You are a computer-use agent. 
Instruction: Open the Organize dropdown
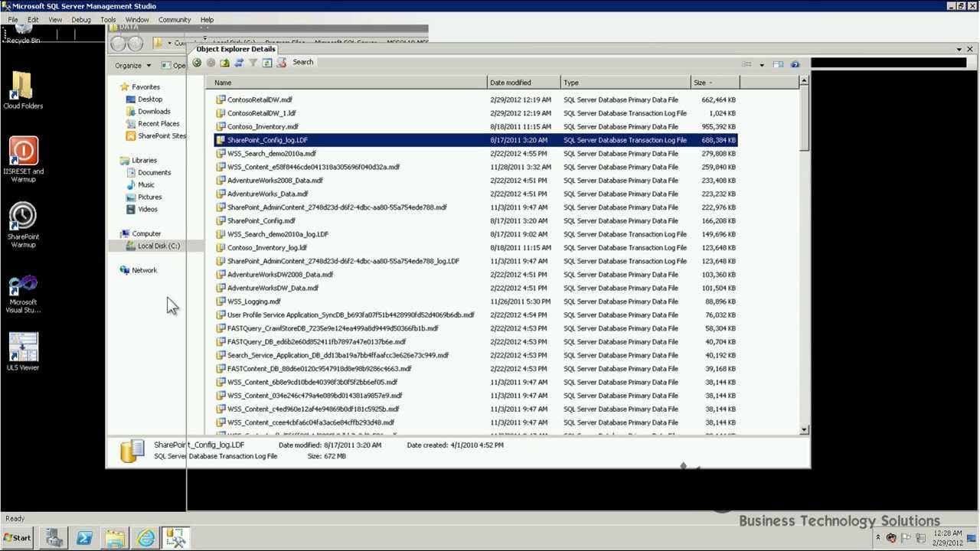[x=132, y=65]
